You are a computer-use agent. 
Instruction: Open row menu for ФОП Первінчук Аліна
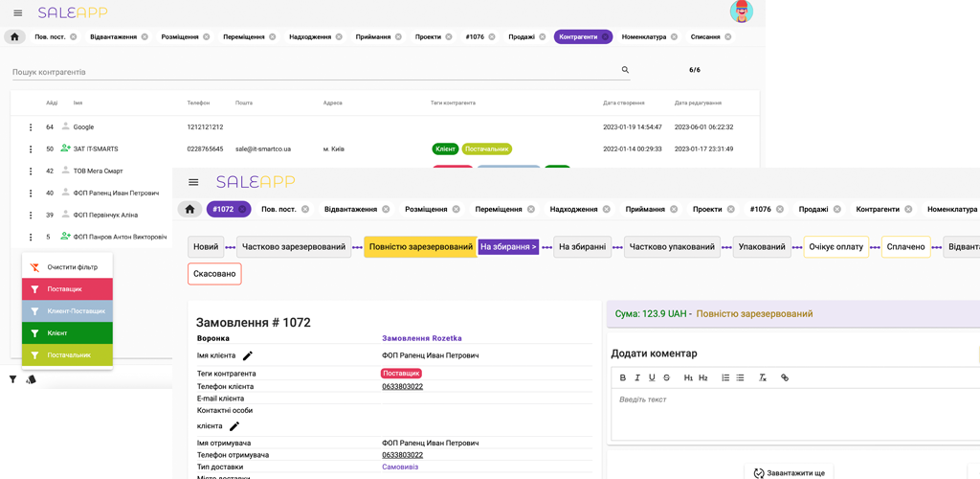coord(30,216)
